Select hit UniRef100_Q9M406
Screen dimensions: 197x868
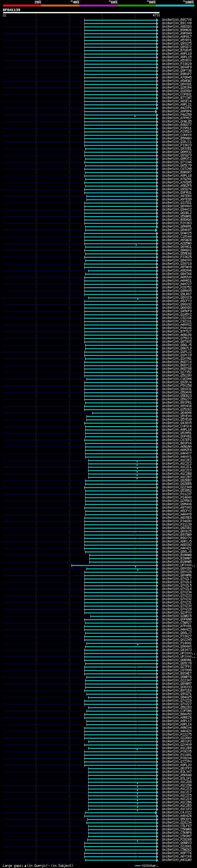tap(176, 504)
